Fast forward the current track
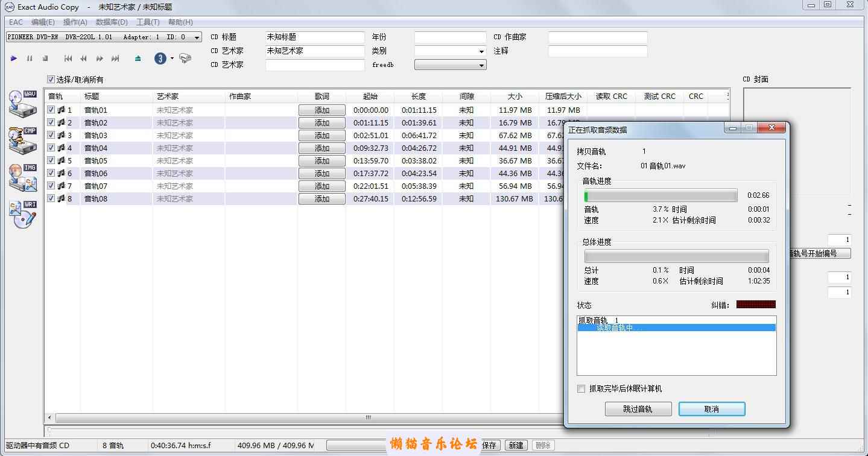The width and height of the screenshot is (868, 456). click(x=100, y=59)
